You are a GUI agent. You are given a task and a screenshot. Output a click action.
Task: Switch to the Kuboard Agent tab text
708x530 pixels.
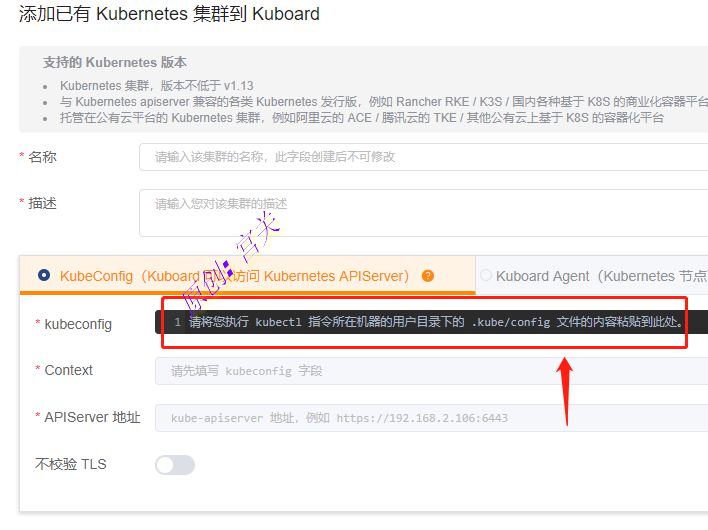(x=601, y=276)
